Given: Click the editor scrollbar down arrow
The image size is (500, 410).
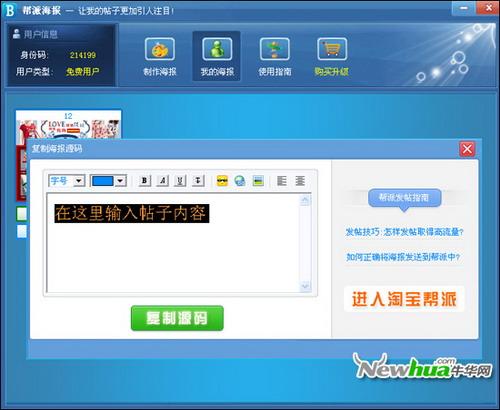Looking at the screenshot, I should (x=305, y=286).
